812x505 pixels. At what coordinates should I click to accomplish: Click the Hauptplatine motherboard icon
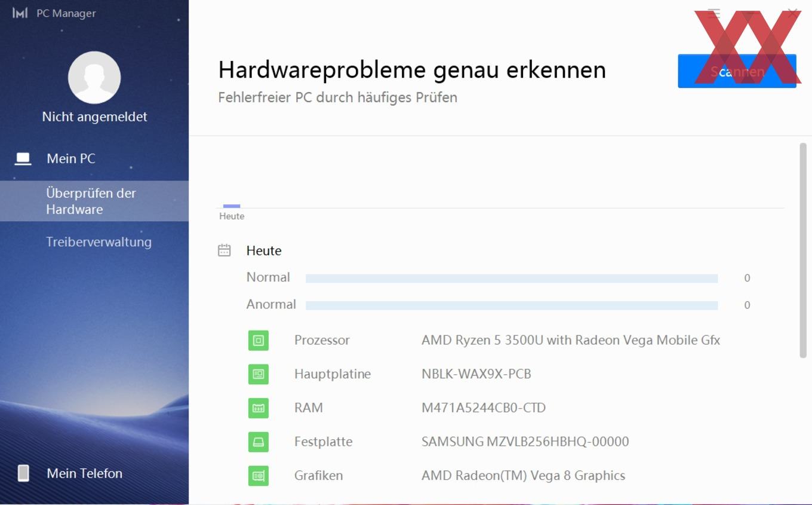[259, 374]
